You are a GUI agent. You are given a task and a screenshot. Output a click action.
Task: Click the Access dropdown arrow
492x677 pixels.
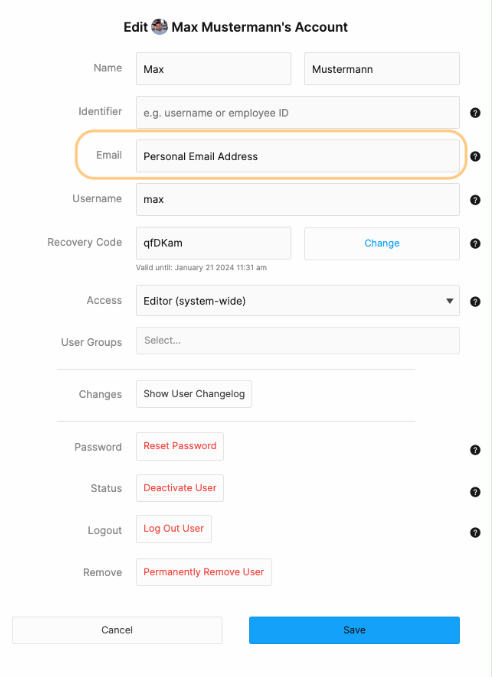point(450,301)
